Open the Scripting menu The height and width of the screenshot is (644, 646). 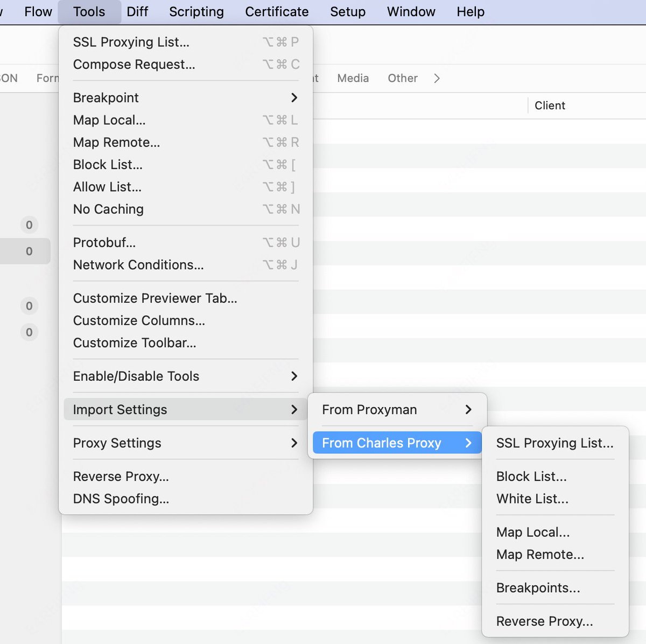click(196, 12)
